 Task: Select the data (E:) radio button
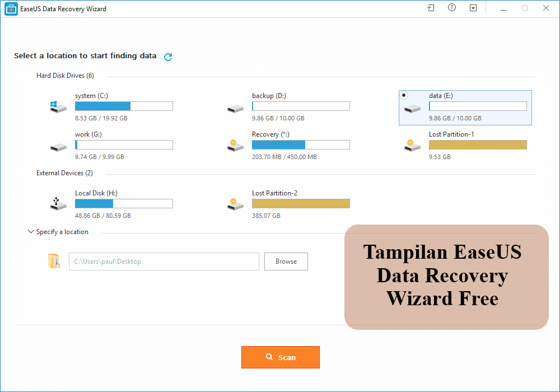pyautogui.click(x=404, y=95)
